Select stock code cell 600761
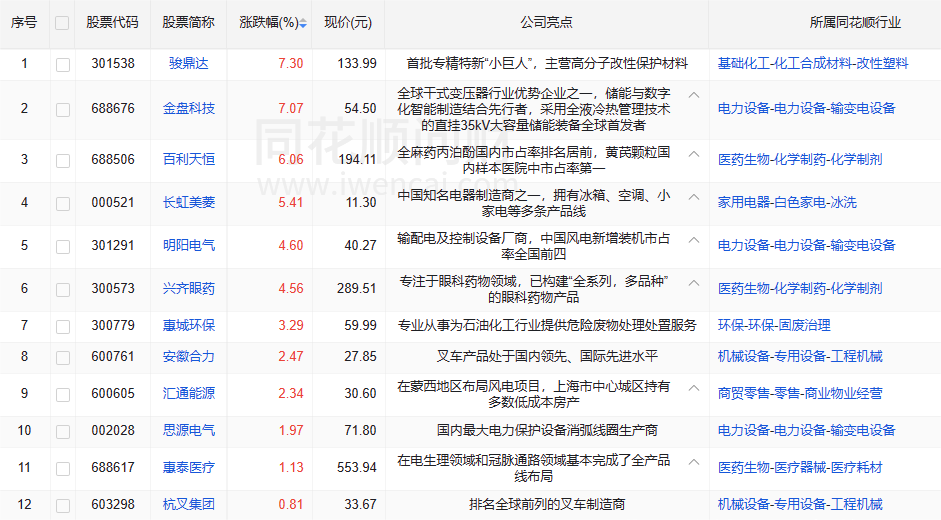The height and width of the screenshot is (520, 941). click(113, 357)
